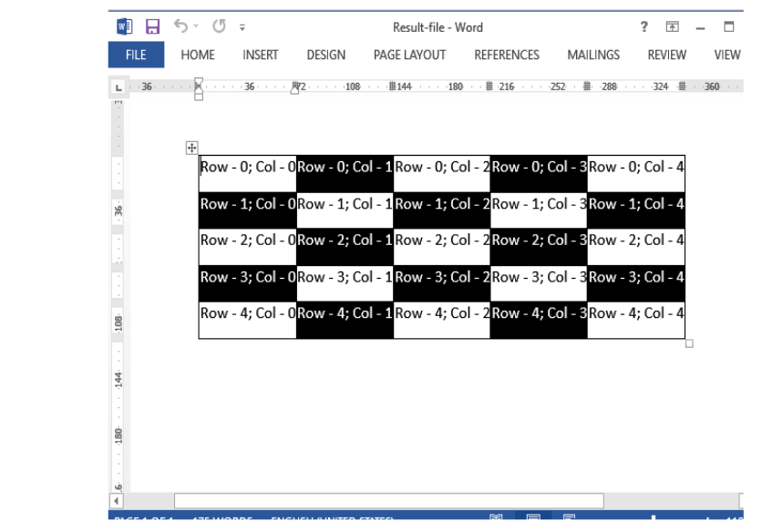
Task: Click cell Row - 1; Col - 1
Action: click(x=345, y=210)
